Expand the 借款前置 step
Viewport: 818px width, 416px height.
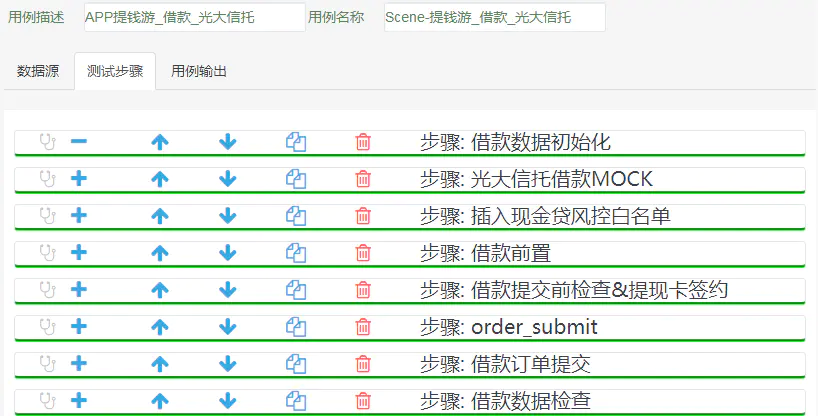(79, 253)
